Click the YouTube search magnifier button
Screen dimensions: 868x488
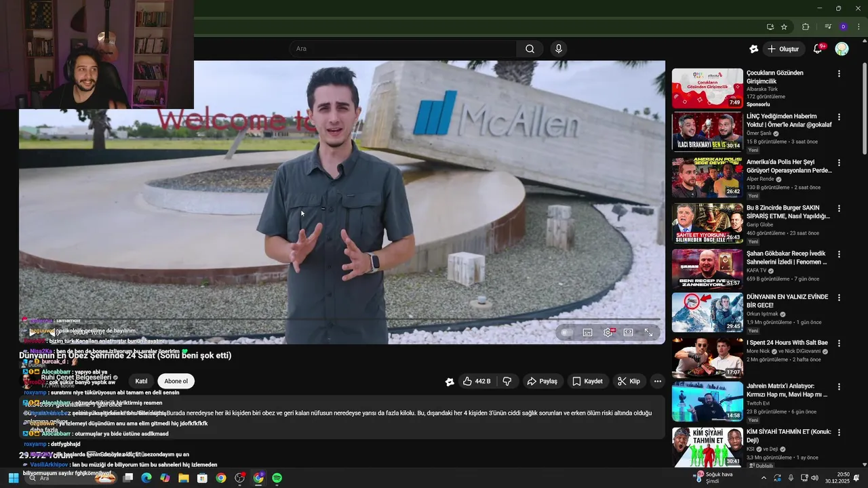point(530,49)
